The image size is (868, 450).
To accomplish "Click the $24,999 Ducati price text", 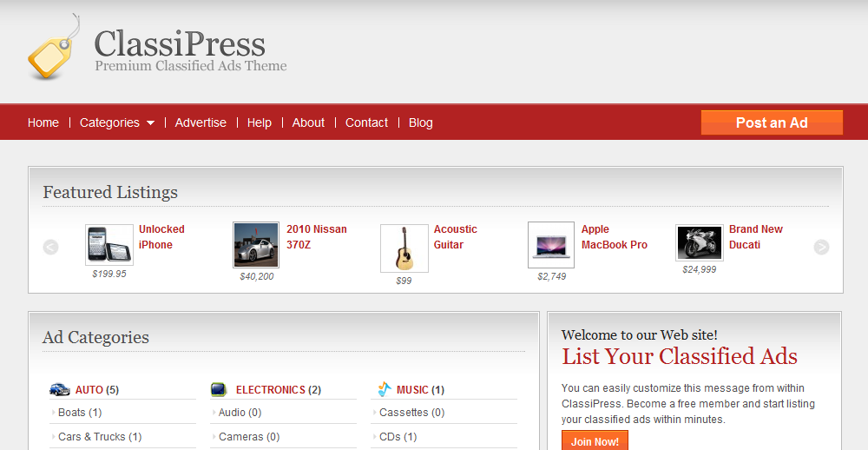I will coord(699,269).
